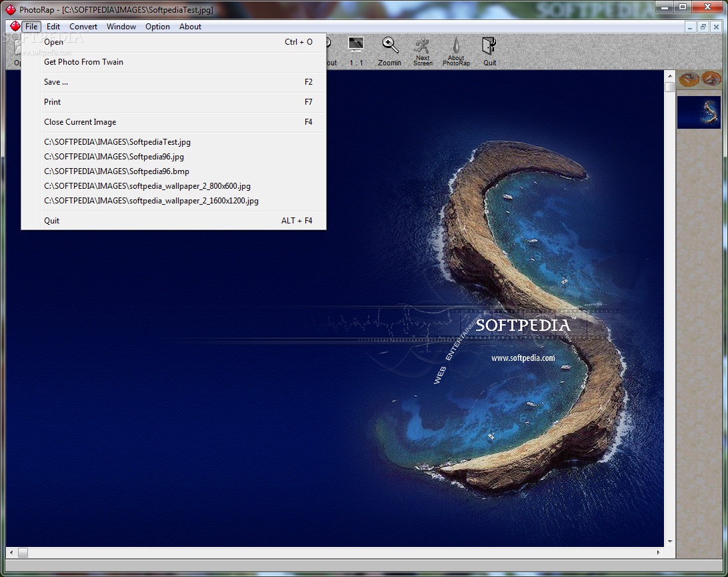Choose Close Current Image

tap(173, 121)
